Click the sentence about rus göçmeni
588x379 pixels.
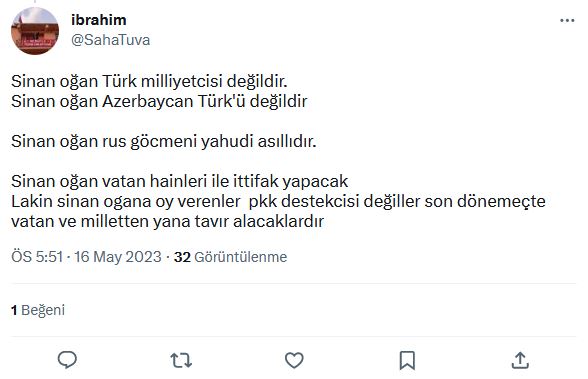(x=164, y=141)
